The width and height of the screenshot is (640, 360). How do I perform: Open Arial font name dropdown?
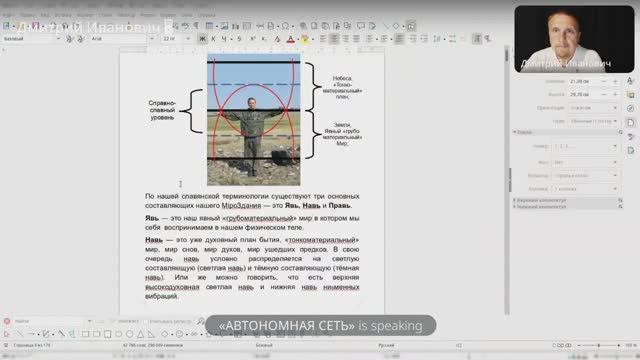[152, 38]
